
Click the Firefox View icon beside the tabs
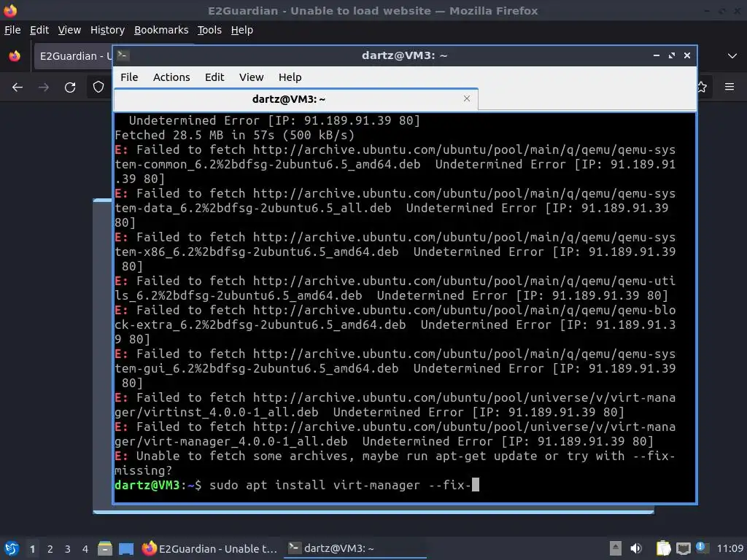(x=15, y=56)
